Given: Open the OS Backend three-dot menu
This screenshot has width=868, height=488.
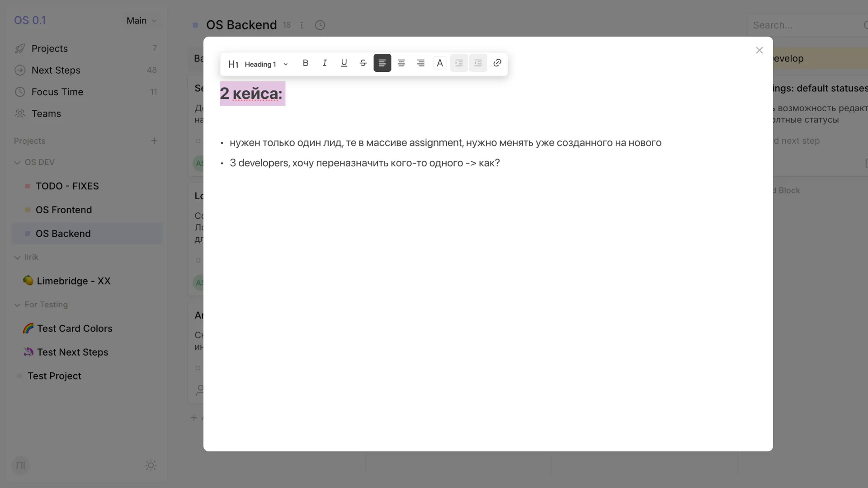Looking at the screenshot, I should (302, 25).
